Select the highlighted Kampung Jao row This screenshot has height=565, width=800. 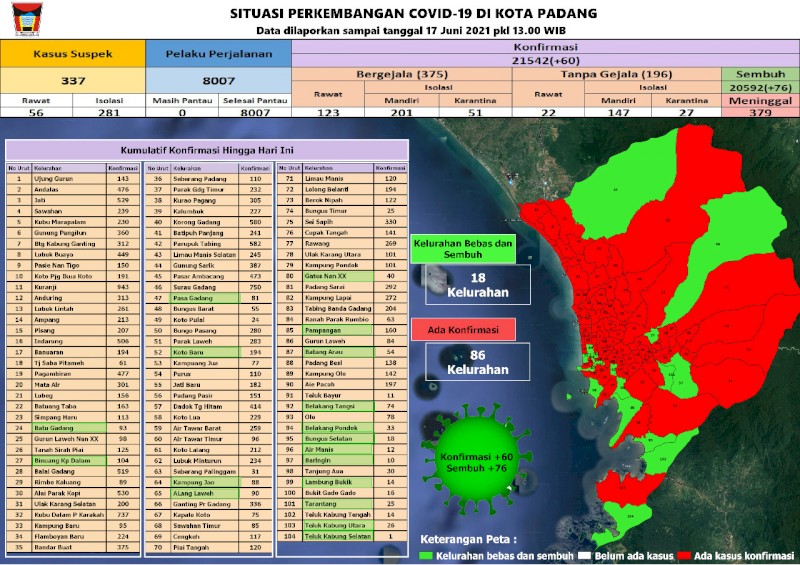pos(209,482)
